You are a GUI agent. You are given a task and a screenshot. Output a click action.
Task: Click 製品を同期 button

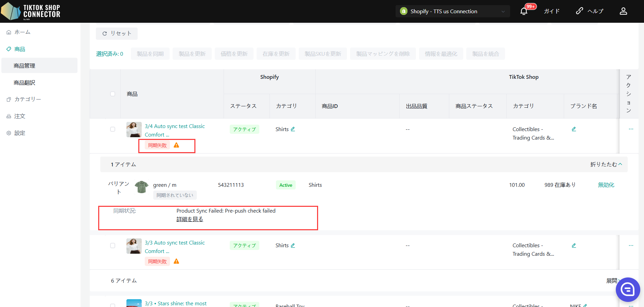tap(150, 54)
